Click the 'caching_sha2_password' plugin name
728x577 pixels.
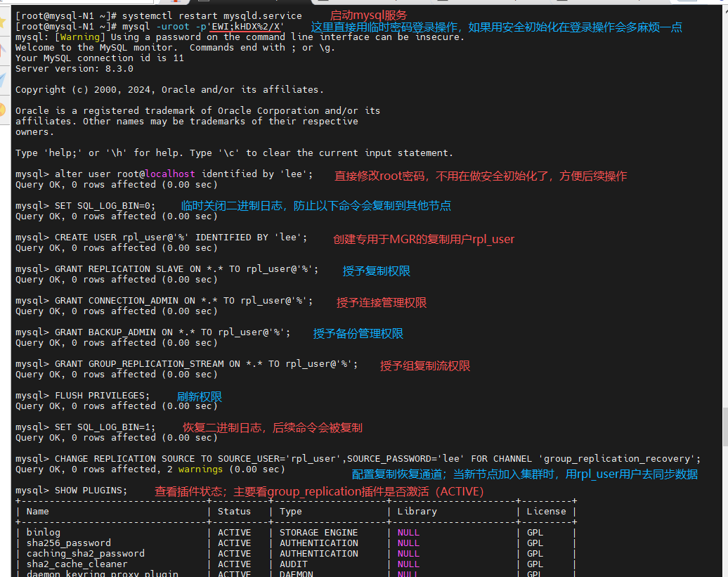tap(86, 554)
